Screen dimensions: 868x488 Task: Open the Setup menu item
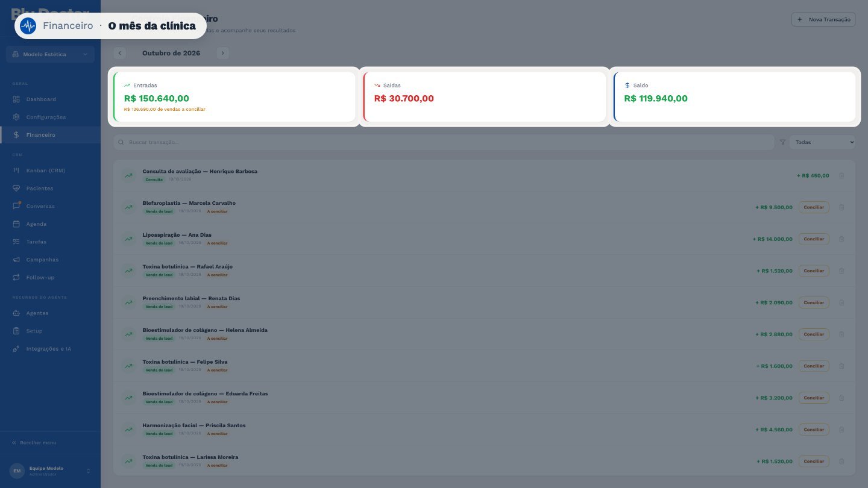click(50, 331)
